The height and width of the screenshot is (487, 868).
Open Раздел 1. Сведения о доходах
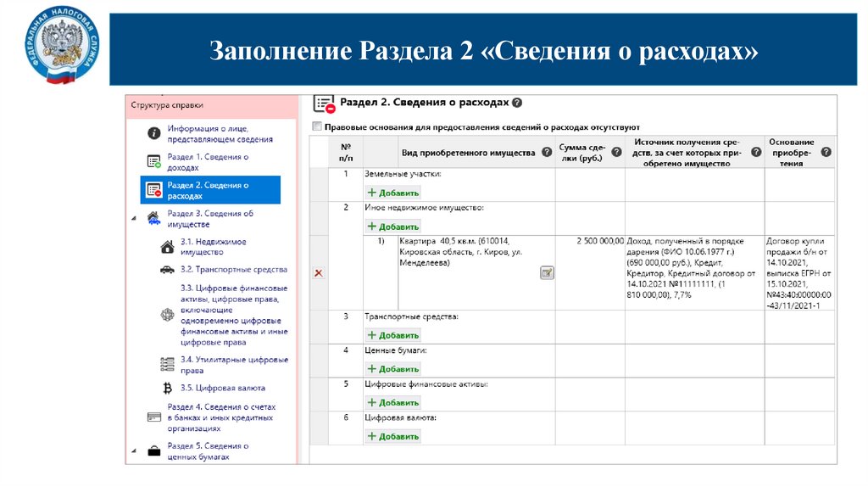point(208,162)
